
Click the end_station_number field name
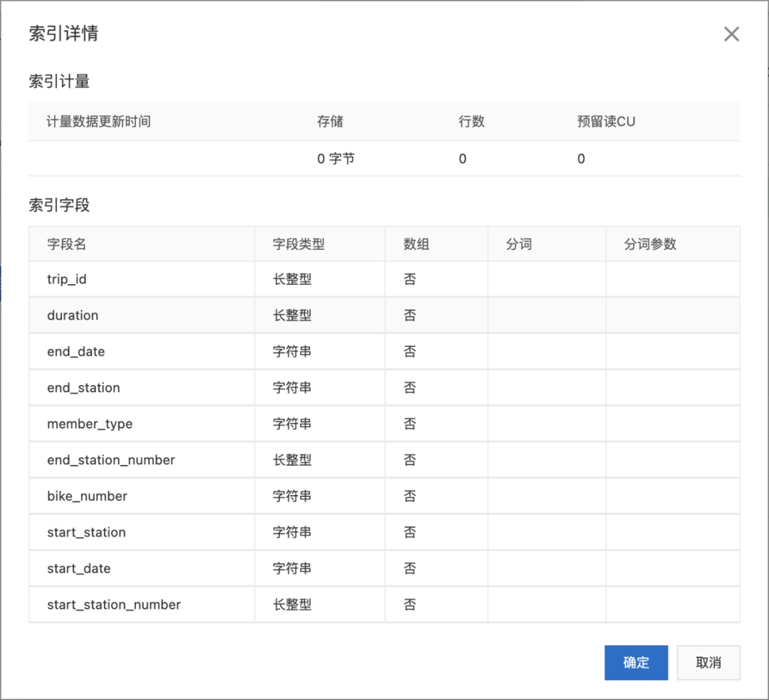[111, 460]
